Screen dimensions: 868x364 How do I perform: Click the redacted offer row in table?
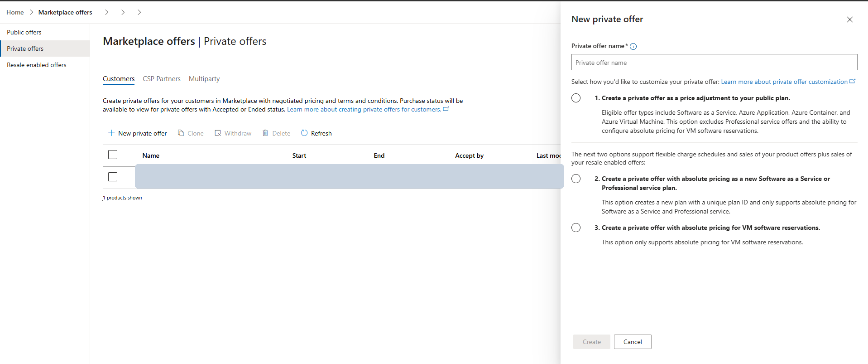[349, 176]
